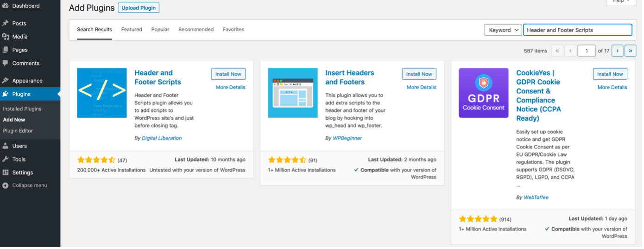The width and height of the screenshot is (644, 249).
Task: Open CookieYes GDPR Cookie Consent thumbnail
Action: (484, 93)
